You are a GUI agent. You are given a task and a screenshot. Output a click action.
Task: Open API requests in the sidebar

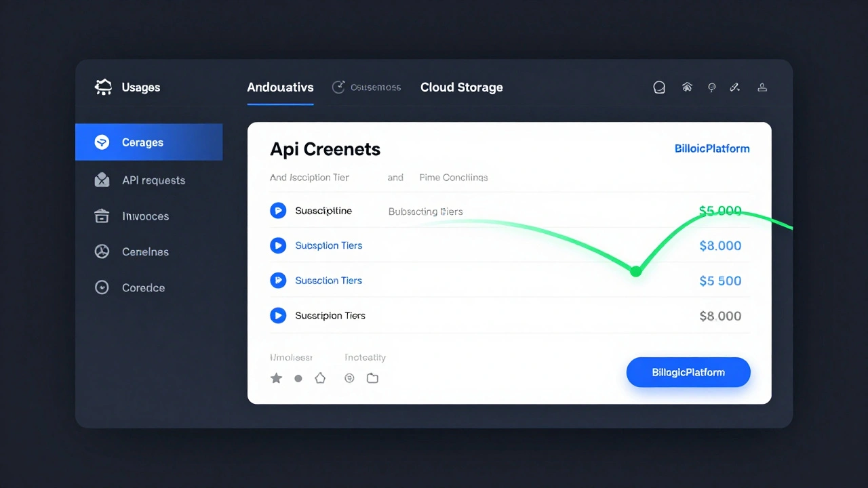point(153,180)
